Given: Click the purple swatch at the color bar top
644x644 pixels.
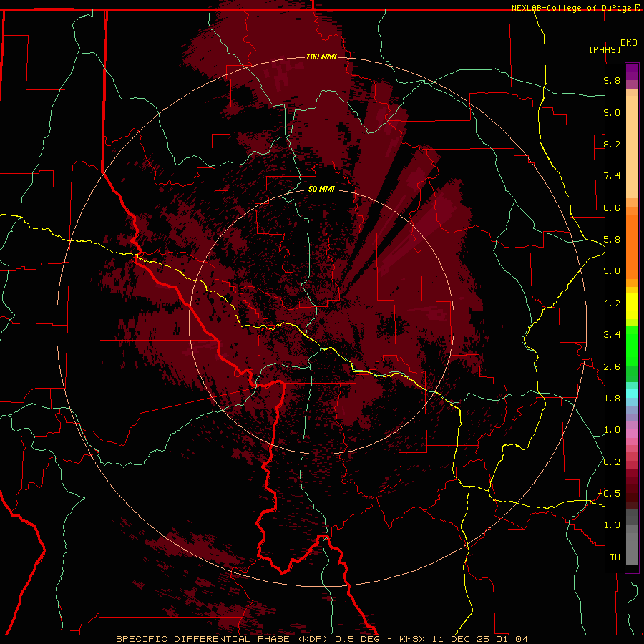Looking at the screenshot, I should tap(632, 72).
